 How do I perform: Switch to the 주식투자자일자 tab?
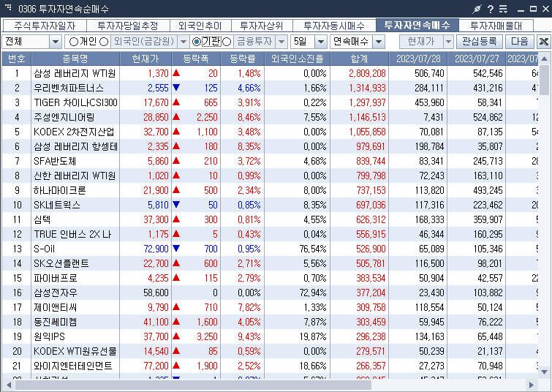[x=45, y=26]
